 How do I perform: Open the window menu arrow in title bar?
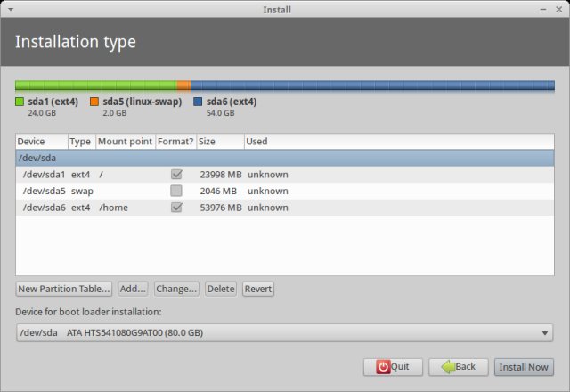(x=11, y=10)
